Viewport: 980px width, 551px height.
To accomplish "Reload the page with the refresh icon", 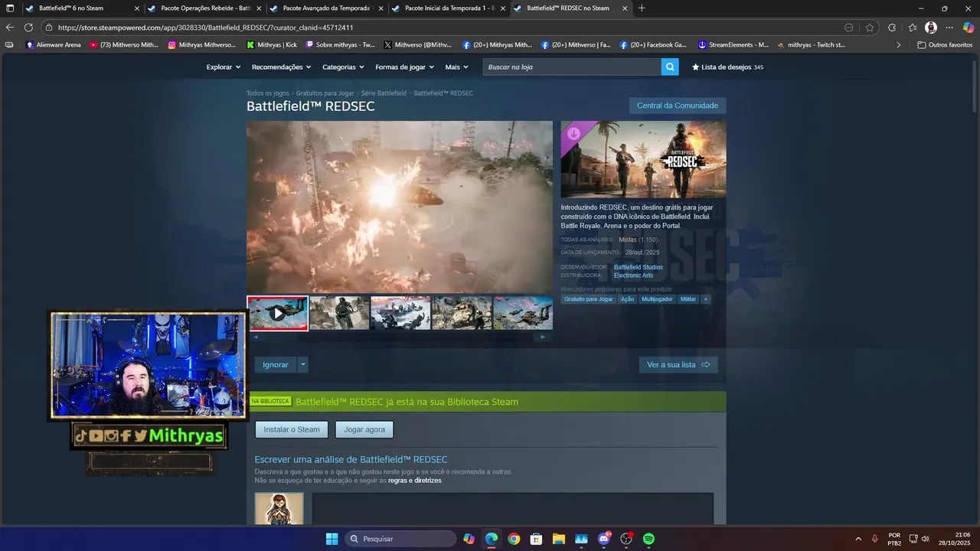I will [28, 28].
